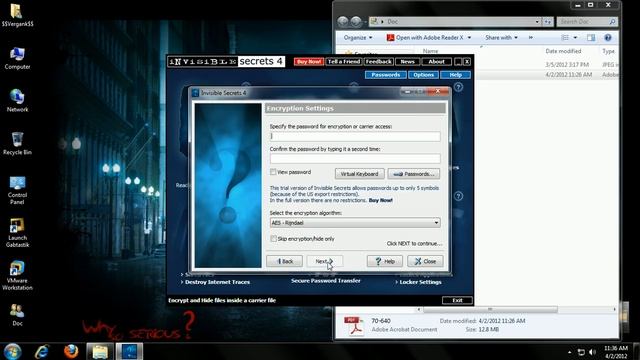Viewport: 640px width, 360px height.
Task: Open the AES - Rijndael algorithm dropdown
Action: [355, 223]
